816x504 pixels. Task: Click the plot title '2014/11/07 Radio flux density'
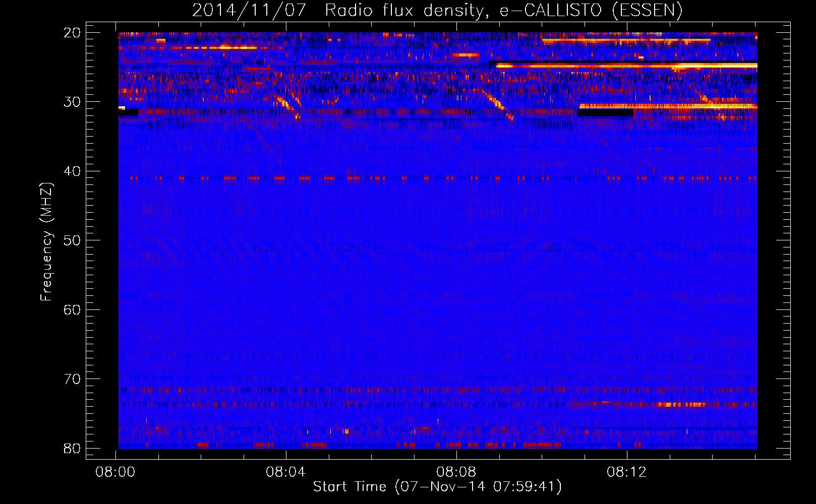coord(437,11)
